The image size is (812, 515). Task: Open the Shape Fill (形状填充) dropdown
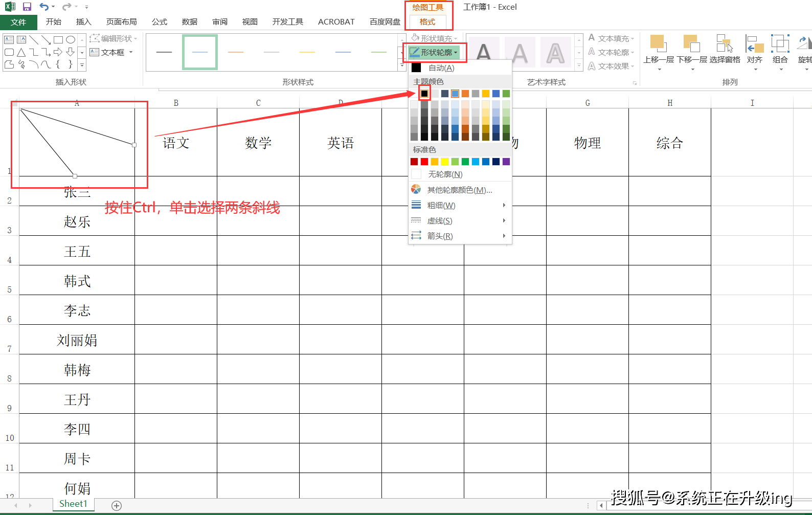pyautogui.click(x=435, y=38)
